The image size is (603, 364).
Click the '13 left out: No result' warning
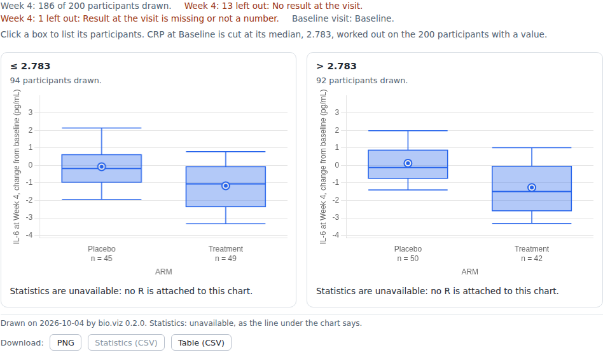point(273,6)
